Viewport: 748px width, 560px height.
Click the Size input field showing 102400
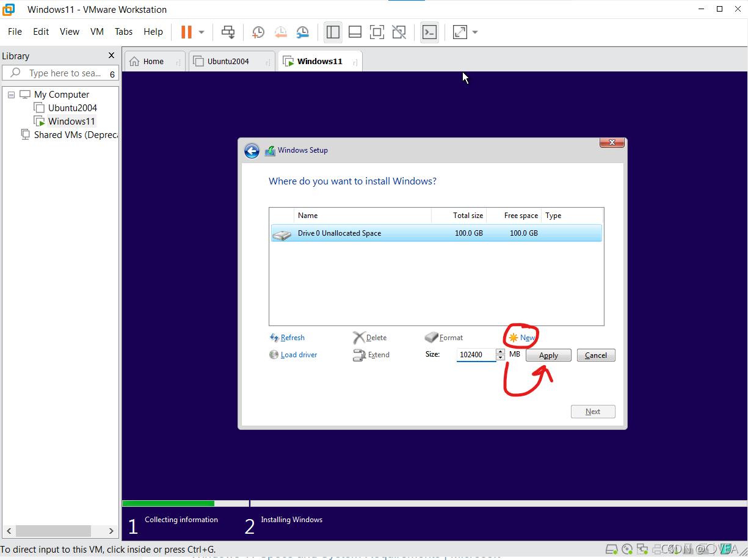[476, 355]
